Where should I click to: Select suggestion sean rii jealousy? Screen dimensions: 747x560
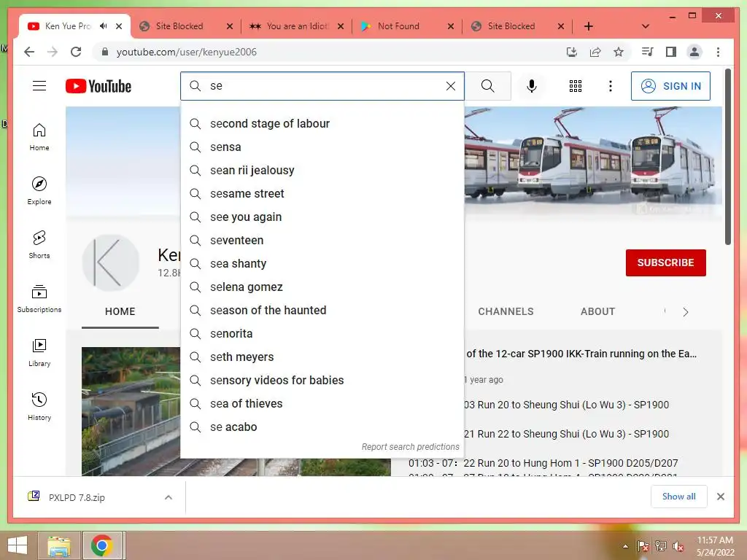coord(322,171)
